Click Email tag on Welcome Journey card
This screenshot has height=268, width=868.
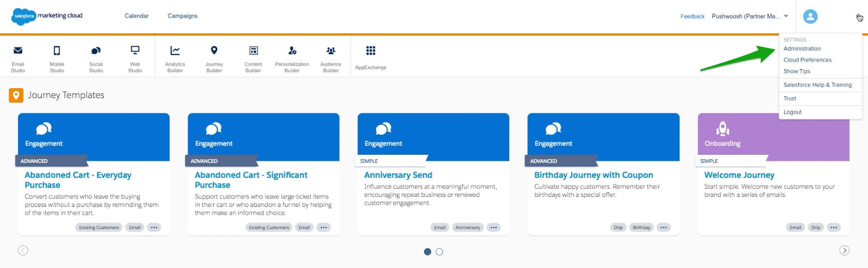(x=795, y=227)
